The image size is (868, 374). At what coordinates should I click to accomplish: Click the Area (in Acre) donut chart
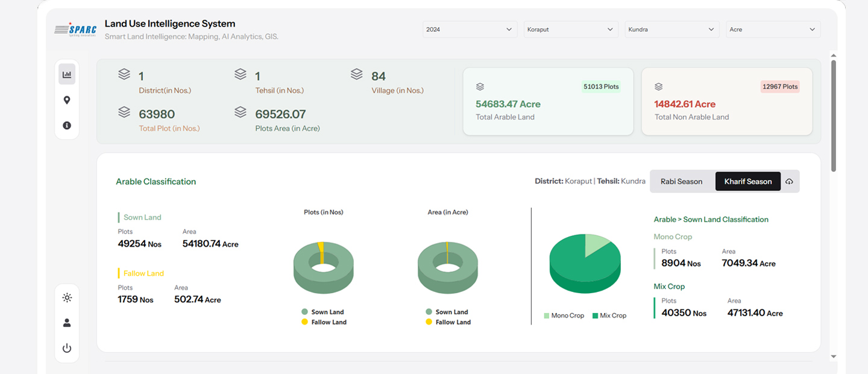pyautogui.click(x=448, y=267)
